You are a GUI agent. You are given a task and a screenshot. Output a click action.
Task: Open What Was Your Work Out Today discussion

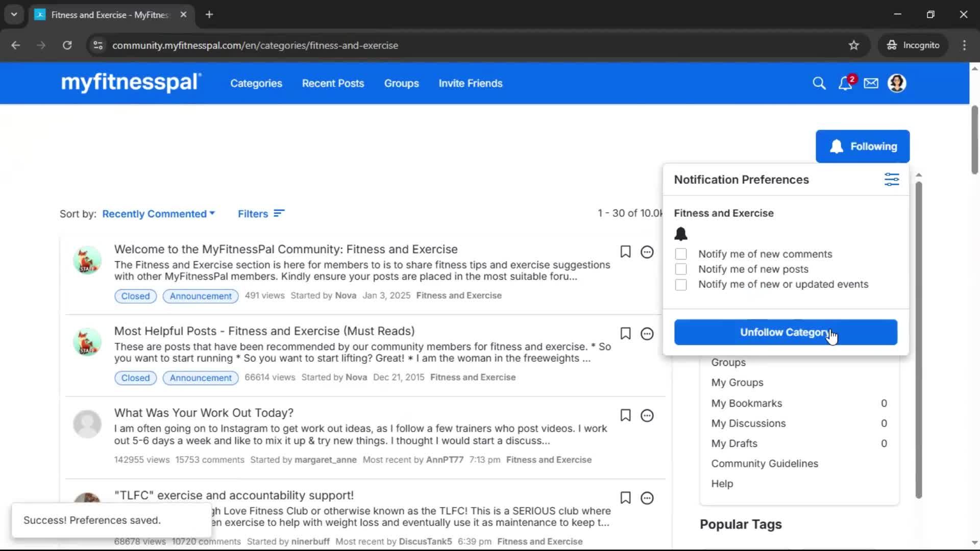[x=204, y=413]
